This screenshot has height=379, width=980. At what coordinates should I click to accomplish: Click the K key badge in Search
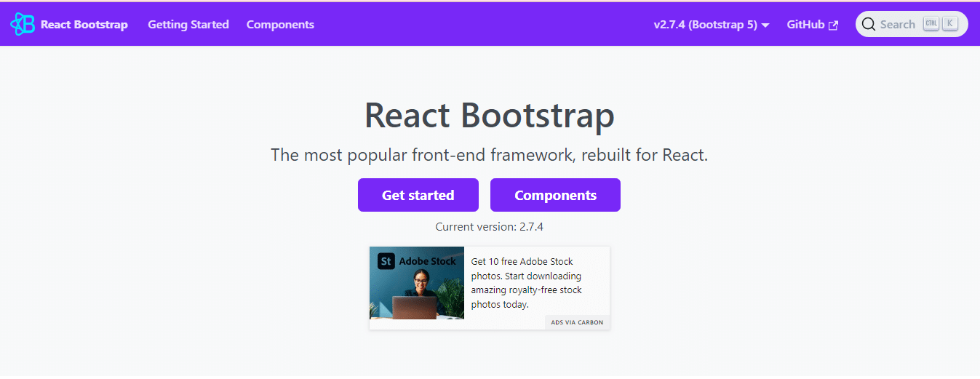pyautogui.click(x=949, y=24)
